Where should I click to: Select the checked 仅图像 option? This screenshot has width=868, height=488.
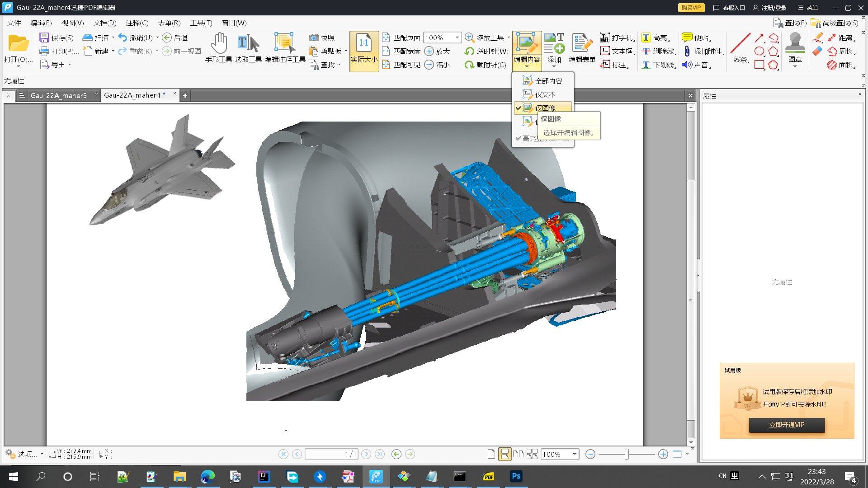[543, 108]
